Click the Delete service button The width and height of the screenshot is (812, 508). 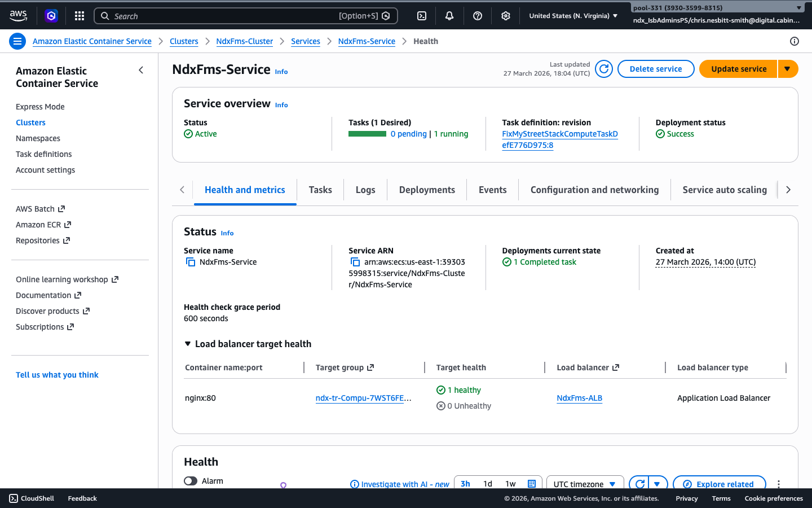656,68
